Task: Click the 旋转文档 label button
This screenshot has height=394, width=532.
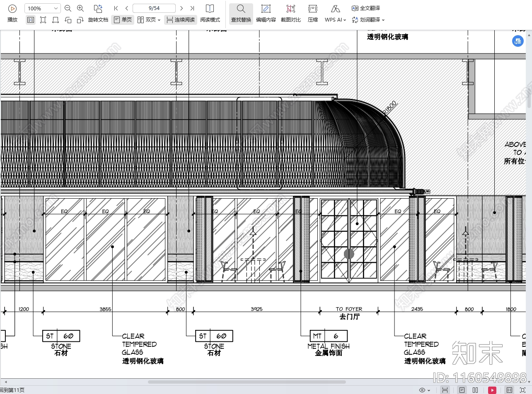Action: tap(98, 20)
